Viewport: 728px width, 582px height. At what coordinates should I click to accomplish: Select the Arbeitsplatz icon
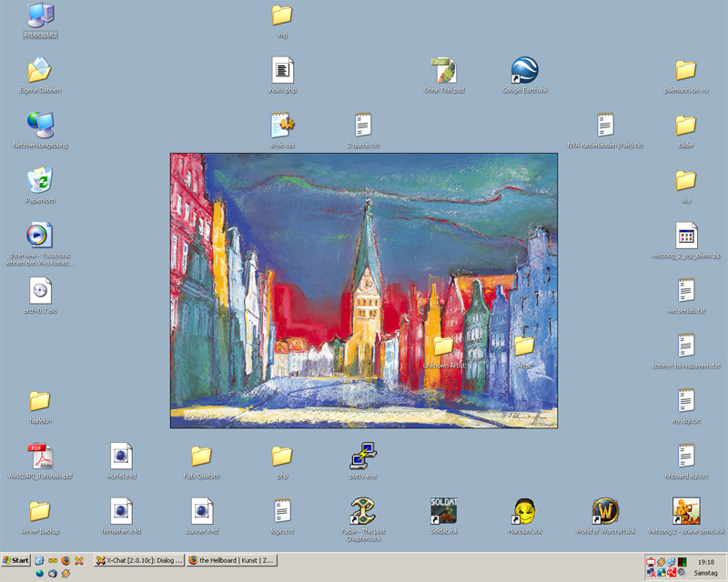[x=40, y=15]
